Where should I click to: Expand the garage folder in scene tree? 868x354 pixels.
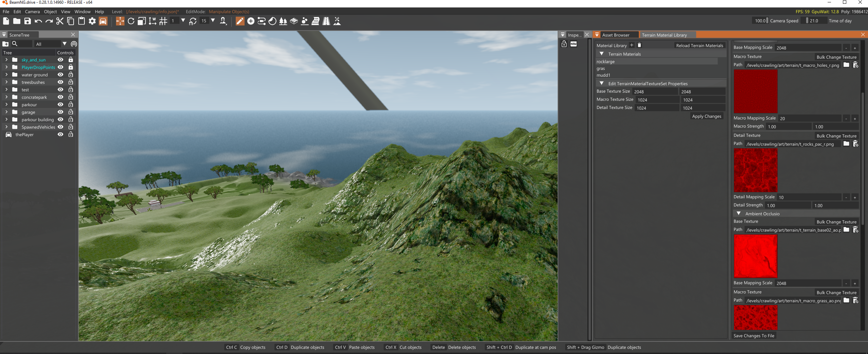pos(6,112)
